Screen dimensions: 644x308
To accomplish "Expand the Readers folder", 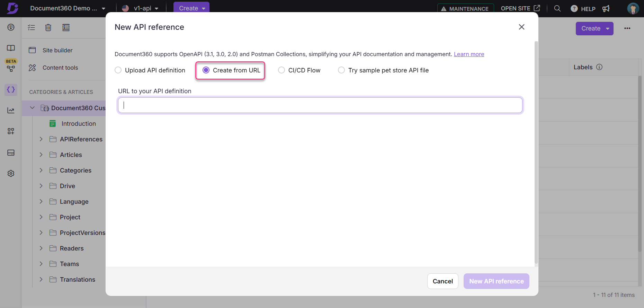I will (x=41, y=248).
